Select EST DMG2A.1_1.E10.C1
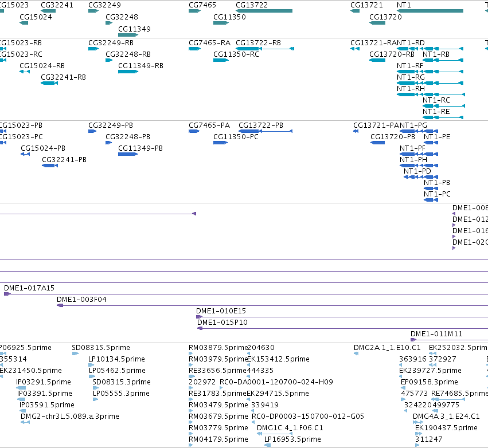The height and width of the screenshot is (448, 488). click(356, 354)
